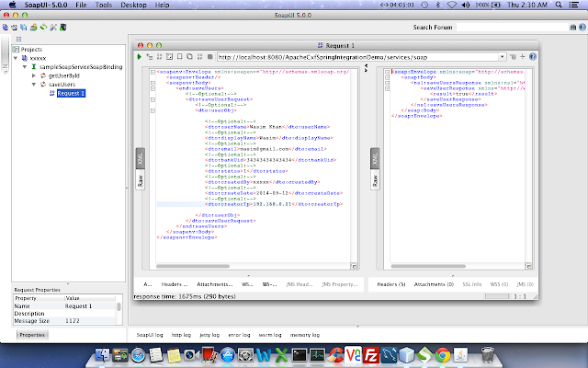Open the http log tab

(x=181, y=335)
